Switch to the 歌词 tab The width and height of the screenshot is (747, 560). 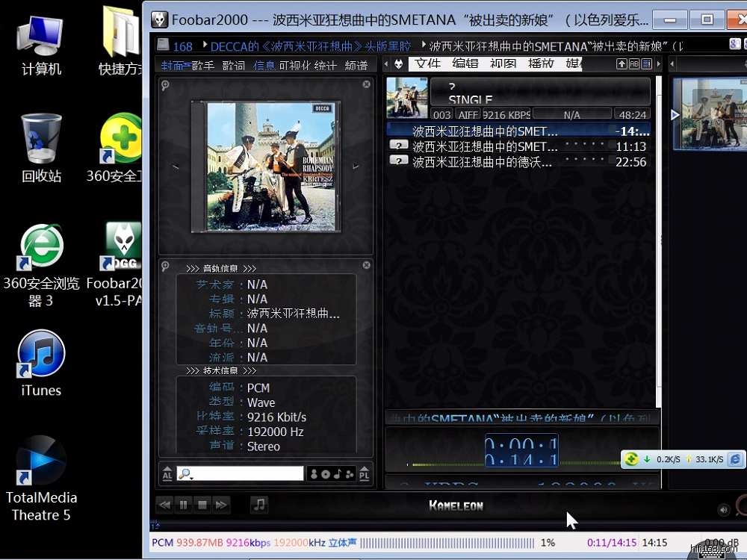point(233,66)
